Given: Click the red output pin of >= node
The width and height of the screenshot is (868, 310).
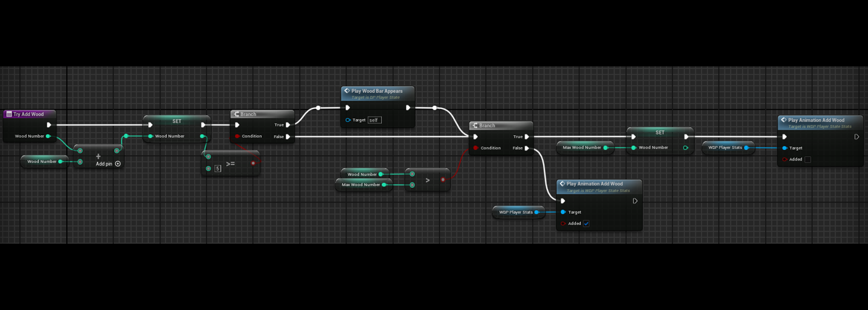Looking at the screenshot, I should [x=253, y=164].
